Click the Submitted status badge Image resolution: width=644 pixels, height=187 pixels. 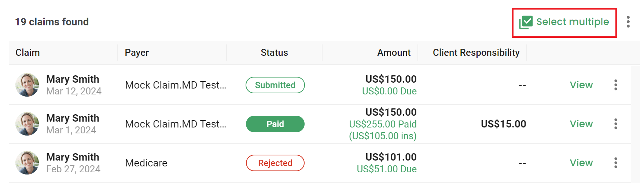click(275, 85)
